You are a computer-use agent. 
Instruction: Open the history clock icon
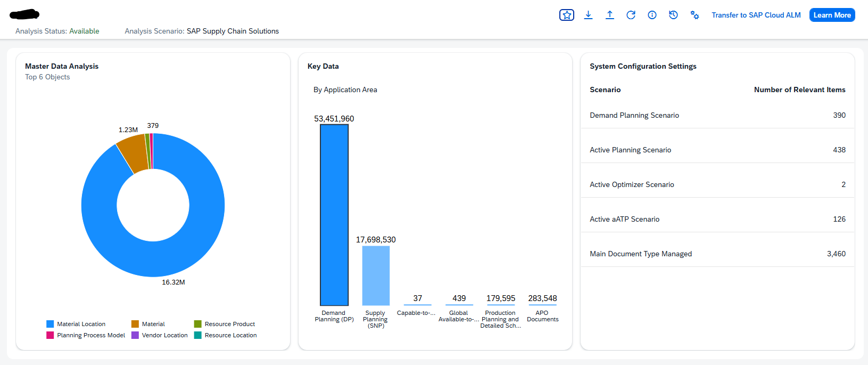tap(673, 15)
